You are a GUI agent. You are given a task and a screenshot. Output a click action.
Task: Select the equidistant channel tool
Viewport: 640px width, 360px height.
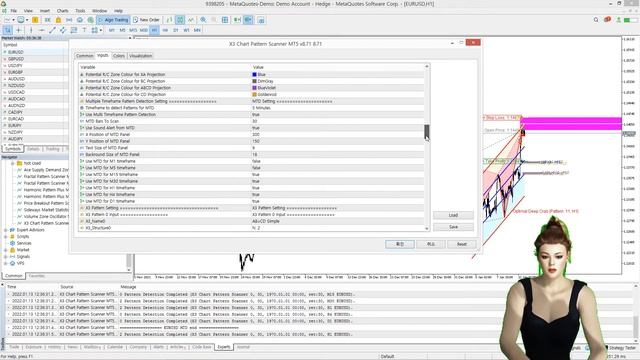63,30
